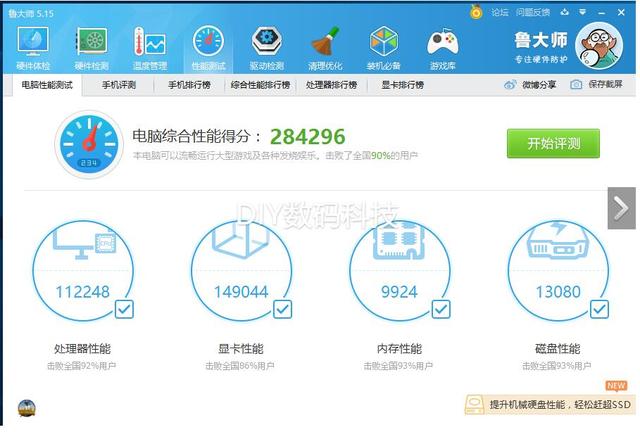Click the processor monitor icon above 112248
Screen dimensions: 640x432
(84, 242)
